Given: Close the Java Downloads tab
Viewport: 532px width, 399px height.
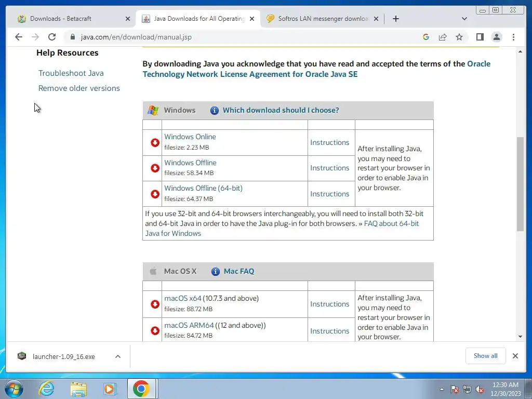Looking at the screenshot, I should pyautogui.click(x=252, y=19).
